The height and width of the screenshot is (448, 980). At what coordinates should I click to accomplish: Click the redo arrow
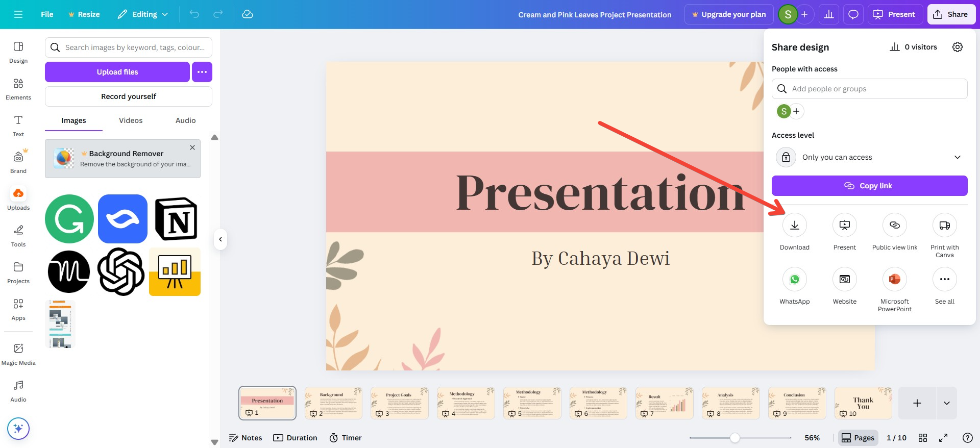pos(218,14)
